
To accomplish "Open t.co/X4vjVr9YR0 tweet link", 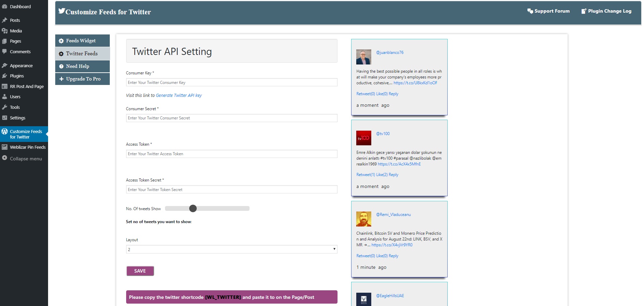I will pyautogui.click(x=392, y=245).
